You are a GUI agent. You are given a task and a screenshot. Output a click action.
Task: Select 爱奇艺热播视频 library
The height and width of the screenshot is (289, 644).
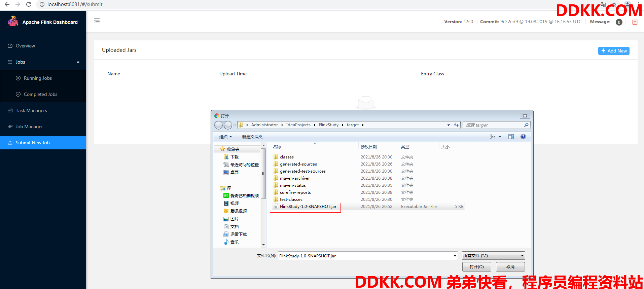tap(244, 195)
